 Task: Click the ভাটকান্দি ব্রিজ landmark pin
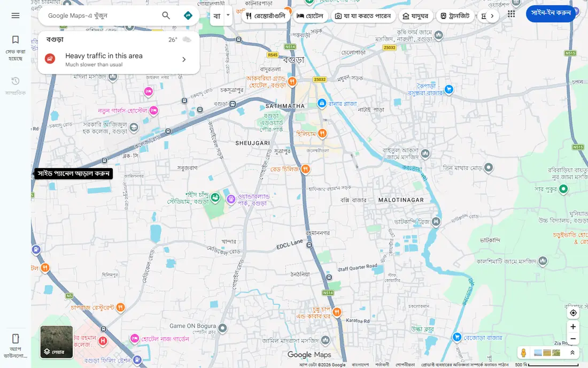pos(436,221)
